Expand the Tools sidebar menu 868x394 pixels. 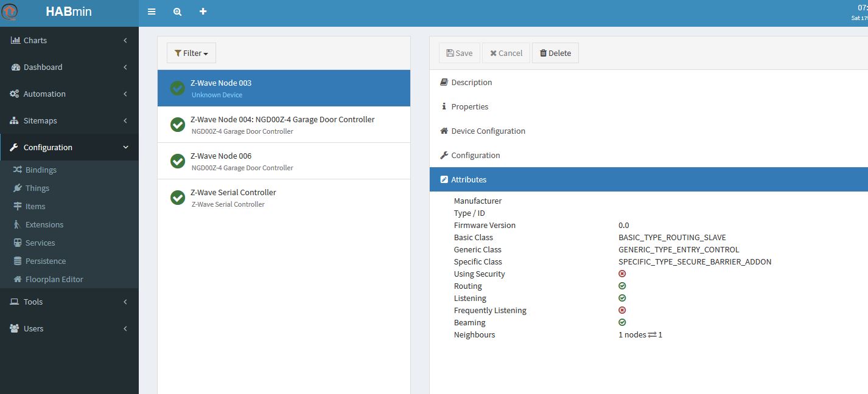pyautogui.click(x=69, y=302)
